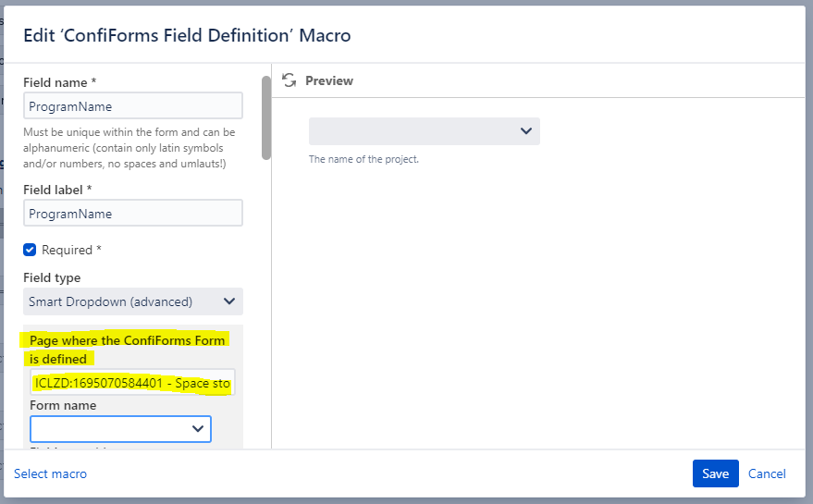Click the Field name input box
The image size is (813, 504).
(x=133, y=105)
